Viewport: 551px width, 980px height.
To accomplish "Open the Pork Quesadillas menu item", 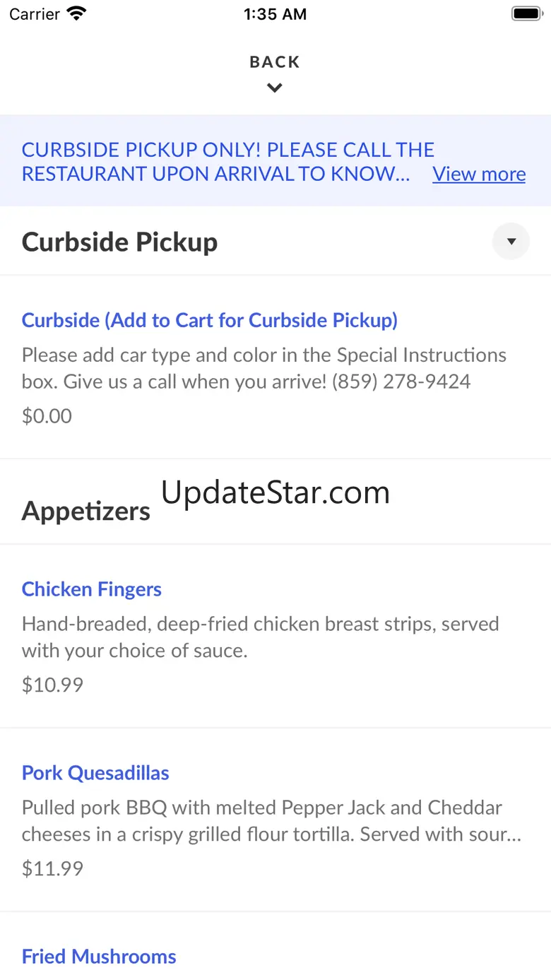I will click(95, 772).
